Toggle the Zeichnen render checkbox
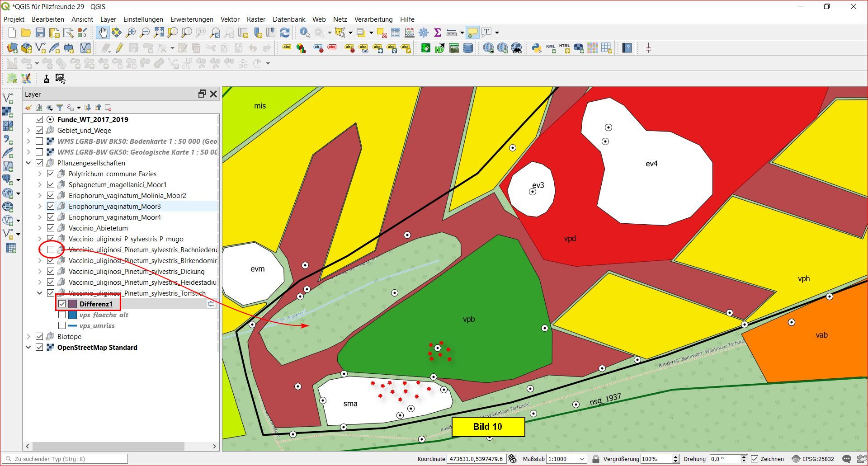 755,459
